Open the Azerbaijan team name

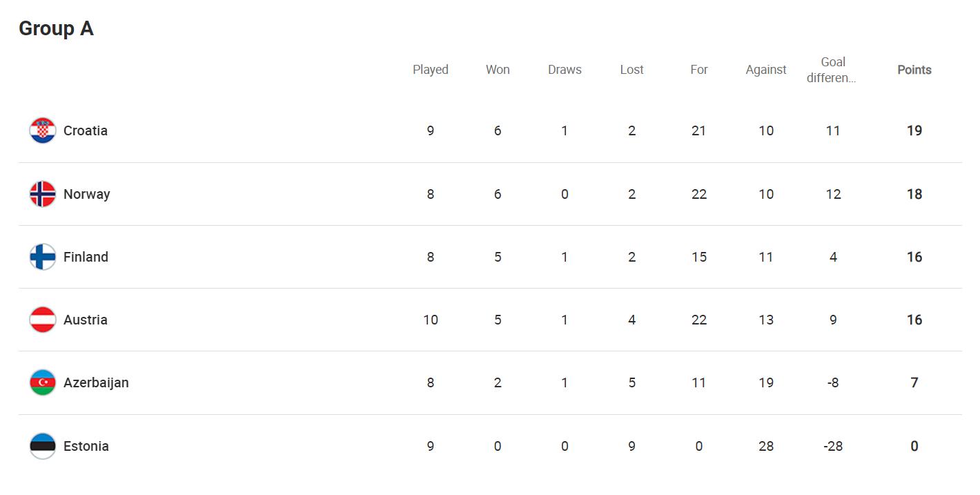(x=96, y=382)
